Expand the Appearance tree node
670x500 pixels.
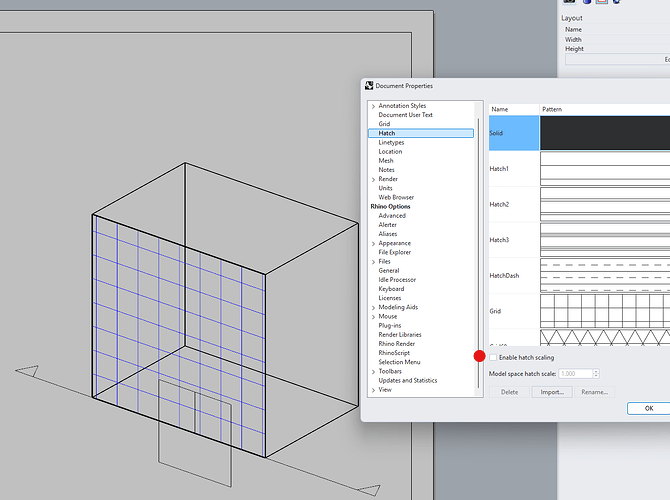click(373, 244)
